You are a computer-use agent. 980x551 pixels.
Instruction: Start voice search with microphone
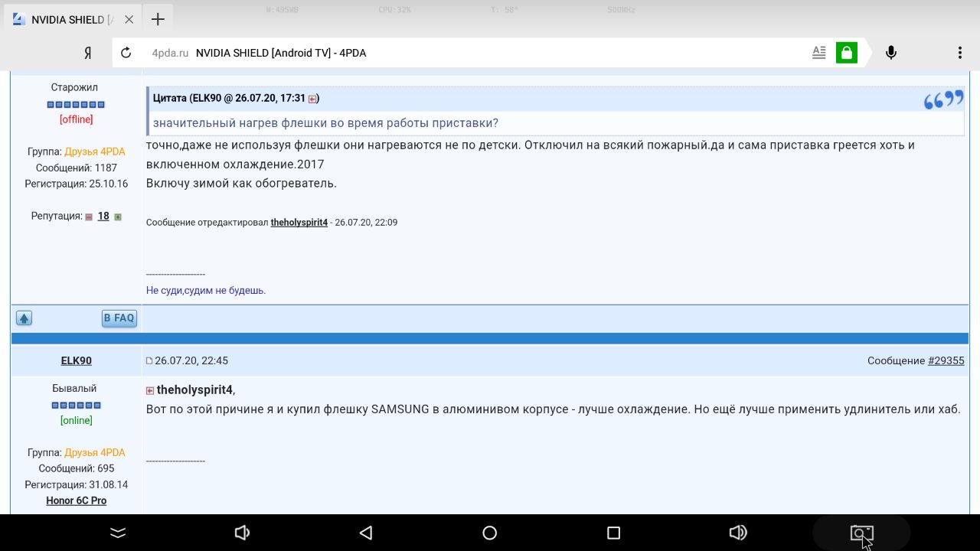click(891, 53)
